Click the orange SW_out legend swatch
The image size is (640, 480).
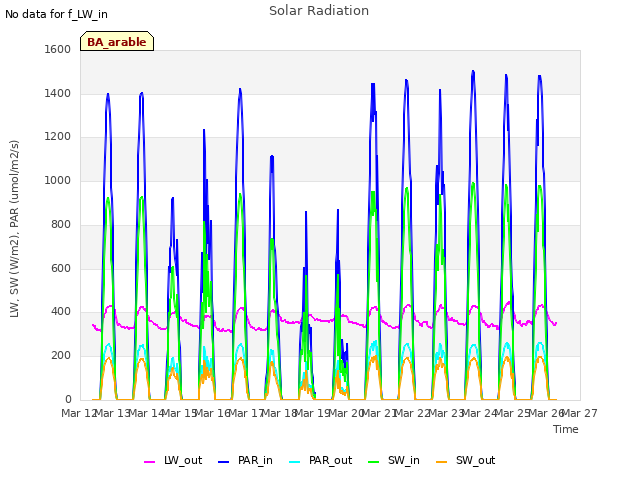(442, 462)
